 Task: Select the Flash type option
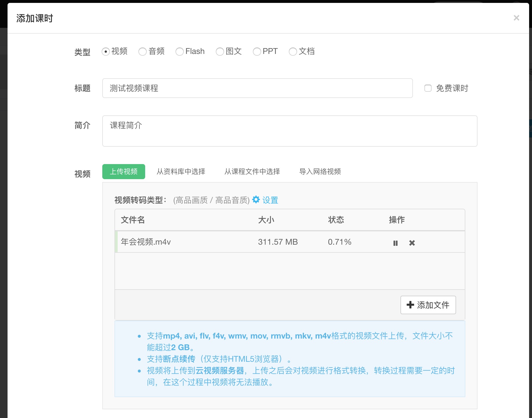click(179, 52)
